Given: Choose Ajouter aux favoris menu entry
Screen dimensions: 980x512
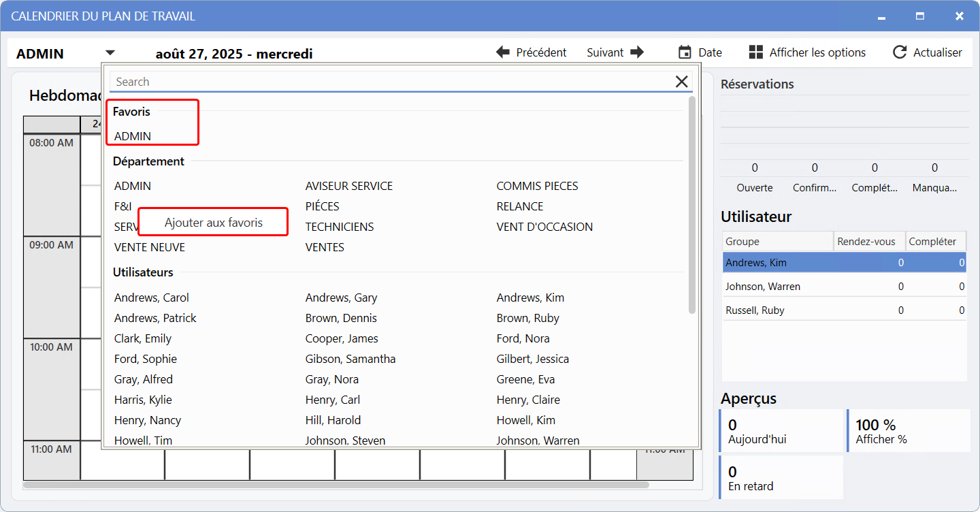Looking at the screenshot, I should tap(213, 223).
